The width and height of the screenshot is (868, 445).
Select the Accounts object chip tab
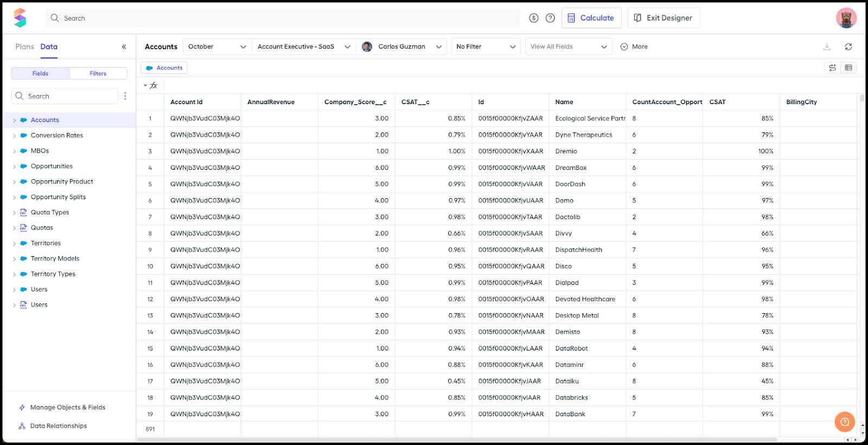click(x=164, y=68)
